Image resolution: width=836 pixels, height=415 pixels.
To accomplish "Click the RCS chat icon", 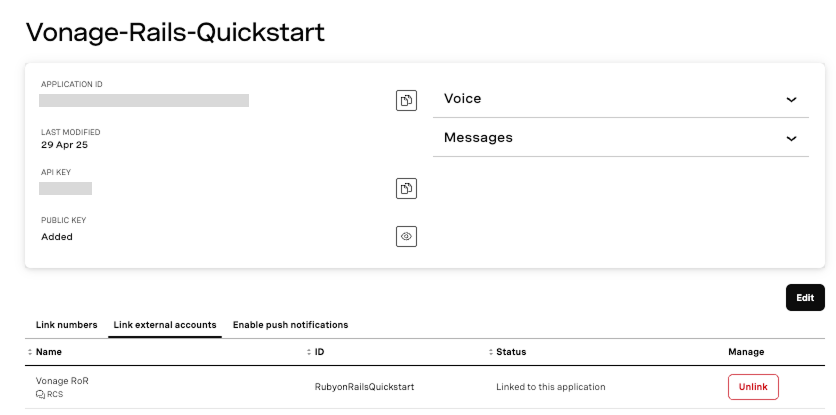I will [x=41, y=395].
